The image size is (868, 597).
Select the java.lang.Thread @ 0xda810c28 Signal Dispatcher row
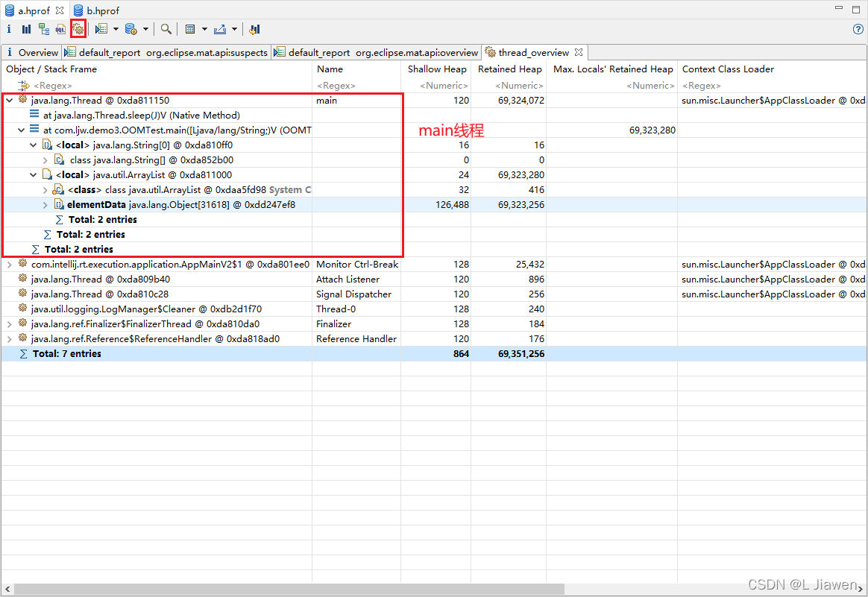pyautogui.click(x=433, y=294)
